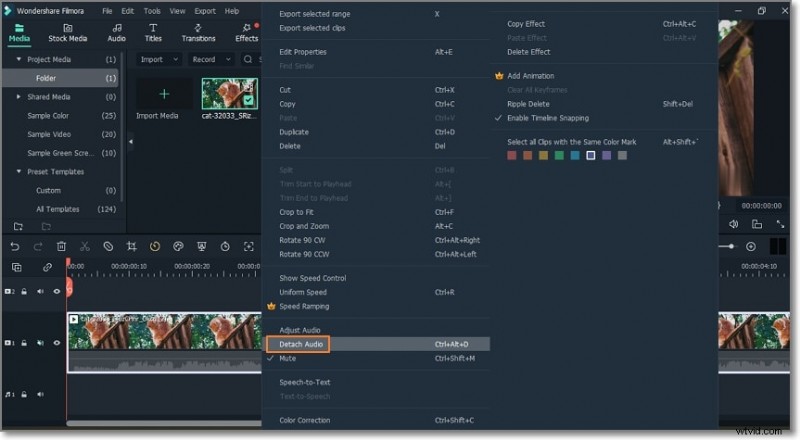Click the zoom in plus circle icon
The image size is (800, 440).
coord(751,247)
